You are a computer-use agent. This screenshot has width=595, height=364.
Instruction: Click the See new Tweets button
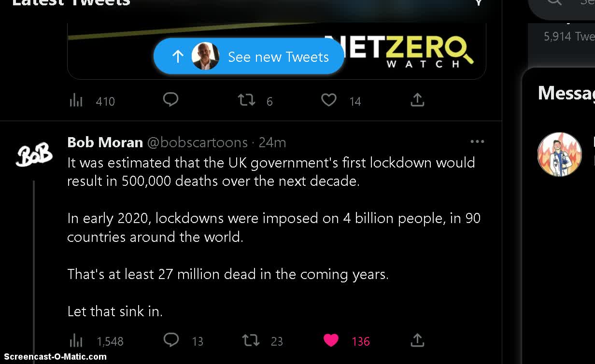249,56
